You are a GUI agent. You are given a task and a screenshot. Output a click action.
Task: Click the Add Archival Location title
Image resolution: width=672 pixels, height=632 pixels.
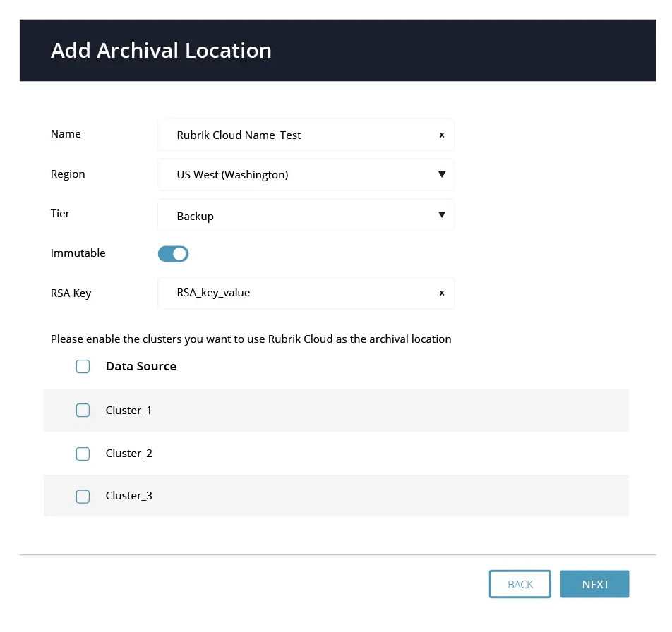pyautogui.click(x=161, y=51)
